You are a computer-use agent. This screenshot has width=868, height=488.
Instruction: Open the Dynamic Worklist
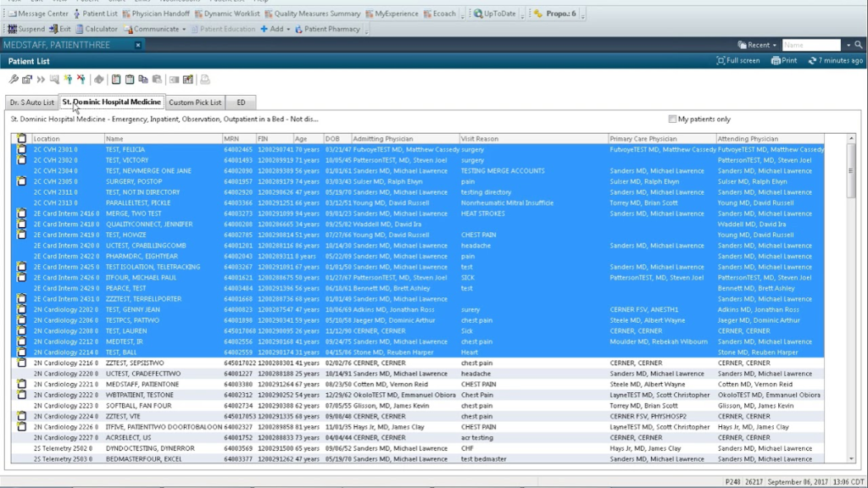pyautogui.click(x=231, y=14)
